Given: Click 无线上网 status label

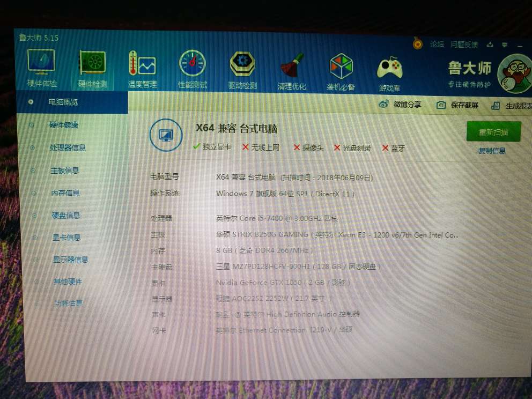Looking at the screenshot, I should pyautogui.click(x=265, y=147).
